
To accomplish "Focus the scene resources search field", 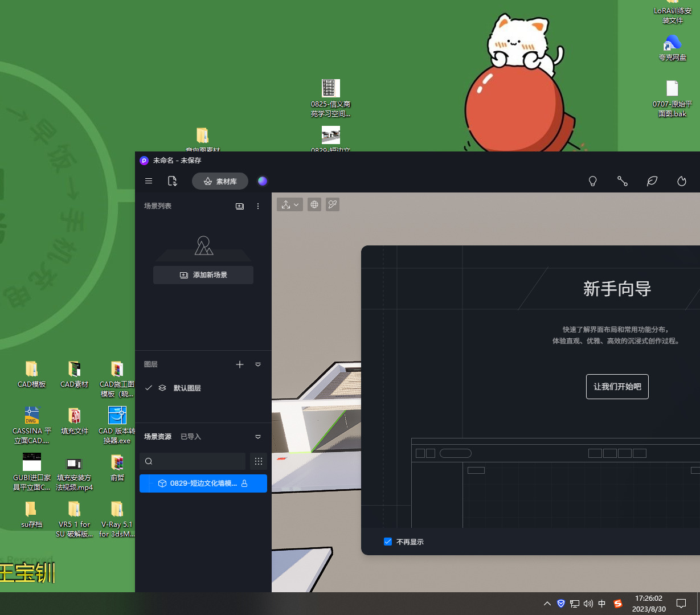I will [x=193, y=461].
